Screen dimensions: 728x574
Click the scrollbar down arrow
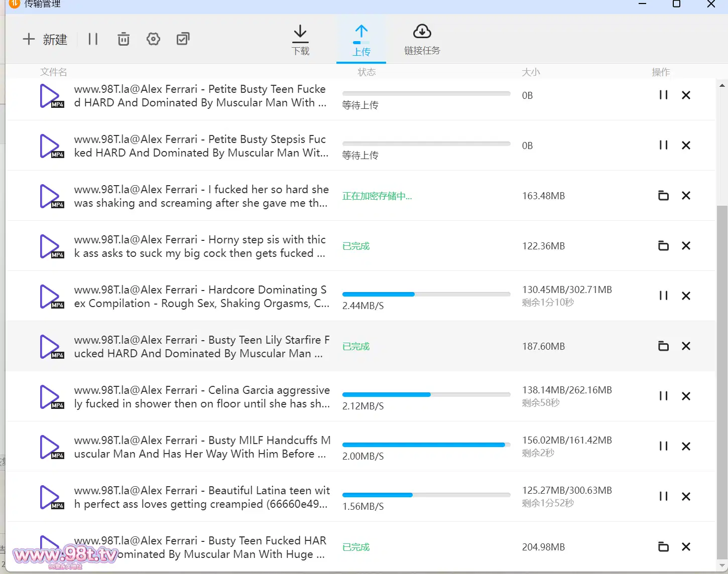click(722, 566)
